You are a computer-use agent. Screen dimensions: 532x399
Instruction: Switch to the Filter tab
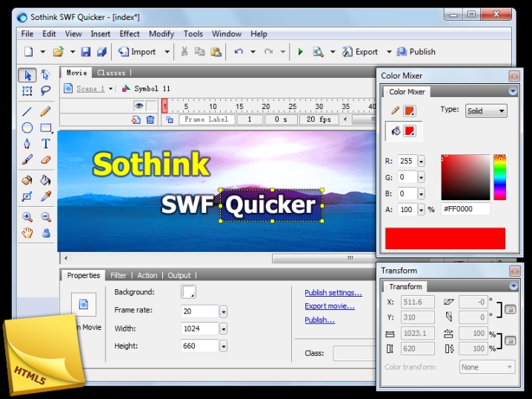(119, 275)
